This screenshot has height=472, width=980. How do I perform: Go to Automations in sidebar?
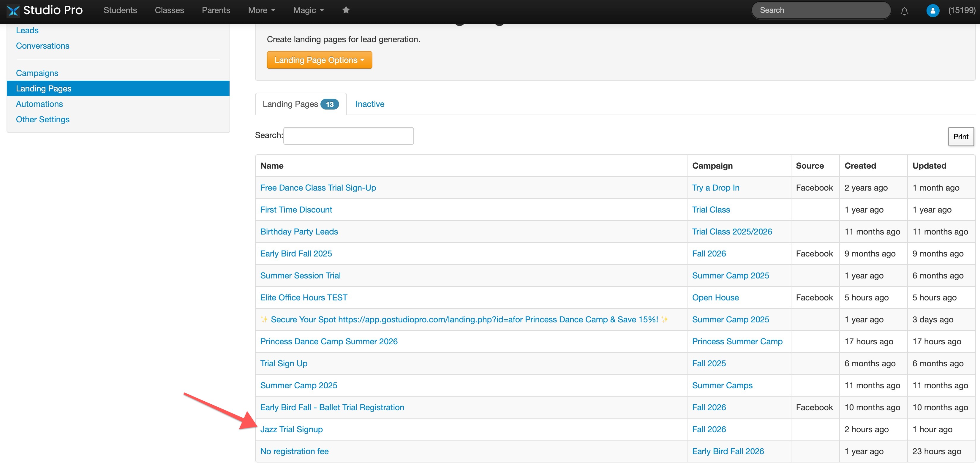coord(39,104)
